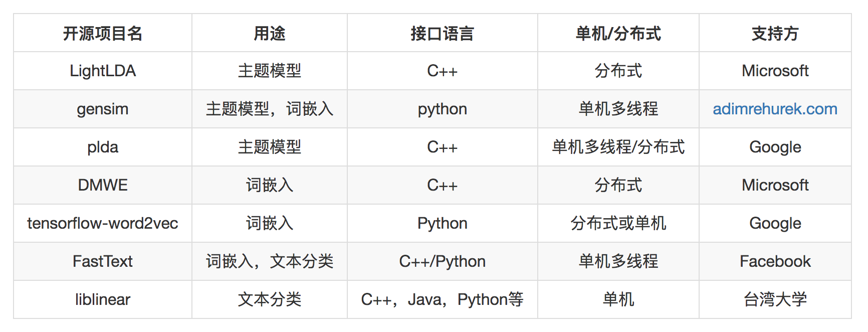This screenshot has height=332, width=868.
Task: Click the '词嵌入, 文本分类' usage cell
Action: click(270, 261)
